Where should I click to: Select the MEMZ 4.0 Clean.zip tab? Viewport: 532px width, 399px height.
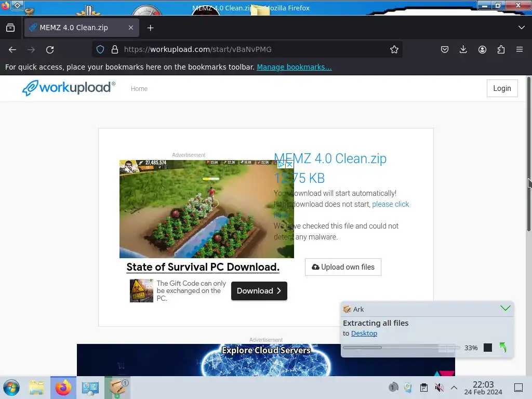point(82,28)
